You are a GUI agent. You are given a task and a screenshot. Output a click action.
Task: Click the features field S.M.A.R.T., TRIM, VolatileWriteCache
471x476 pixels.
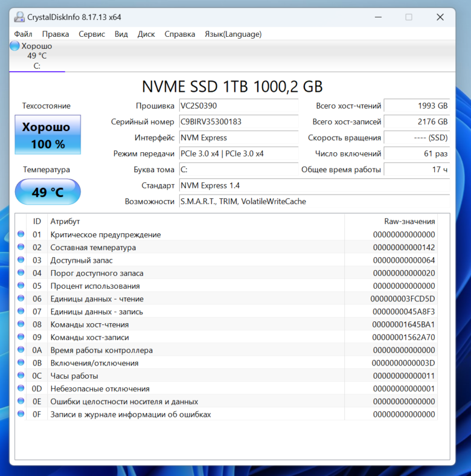[315, 202]
